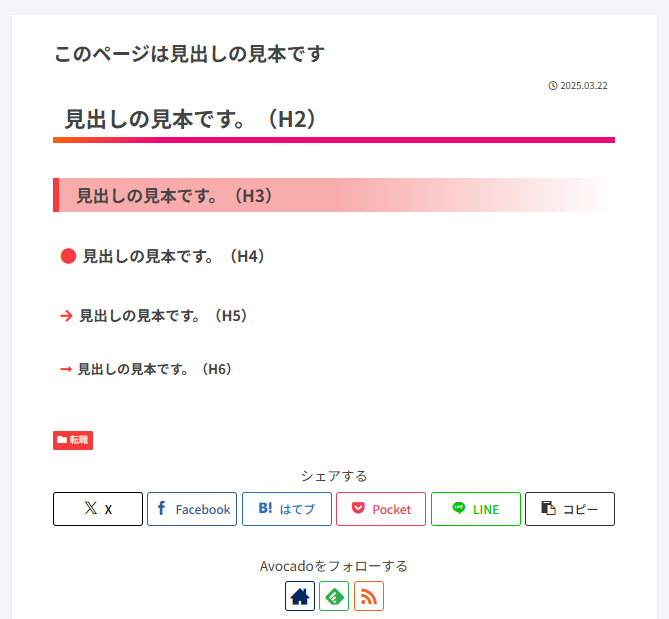
Task: Click the シェアする label text
Action: pos(334,476)
